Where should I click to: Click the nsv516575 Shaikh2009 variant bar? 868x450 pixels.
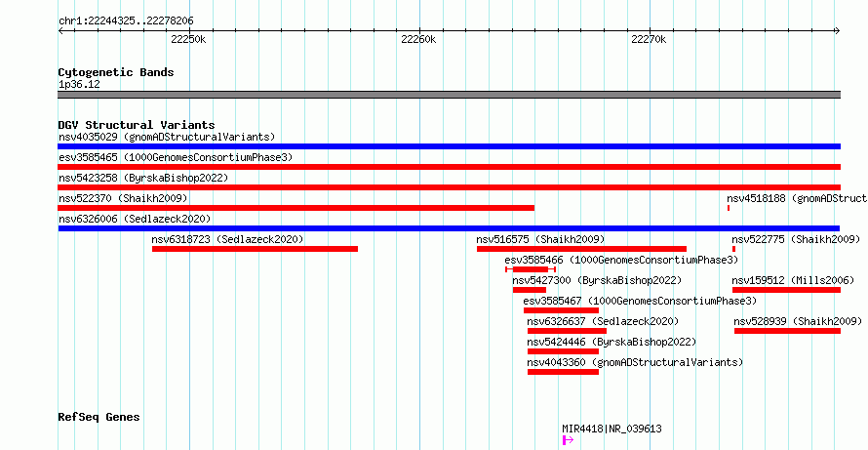point(582,249)
